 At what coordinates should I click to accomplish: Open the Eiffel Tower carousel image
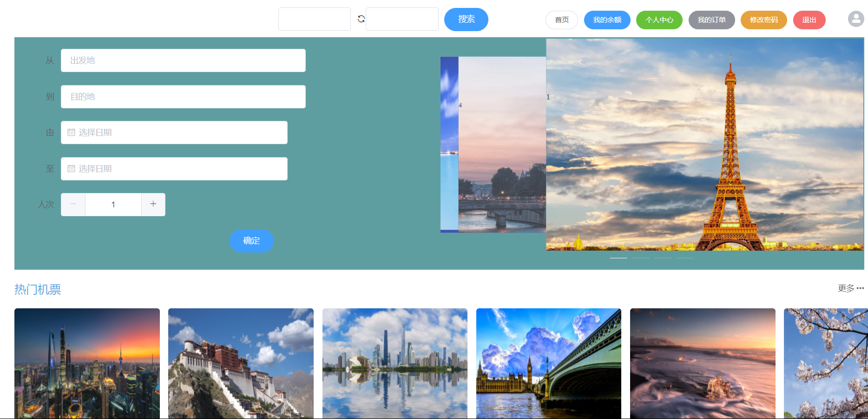tap(705, 145)
